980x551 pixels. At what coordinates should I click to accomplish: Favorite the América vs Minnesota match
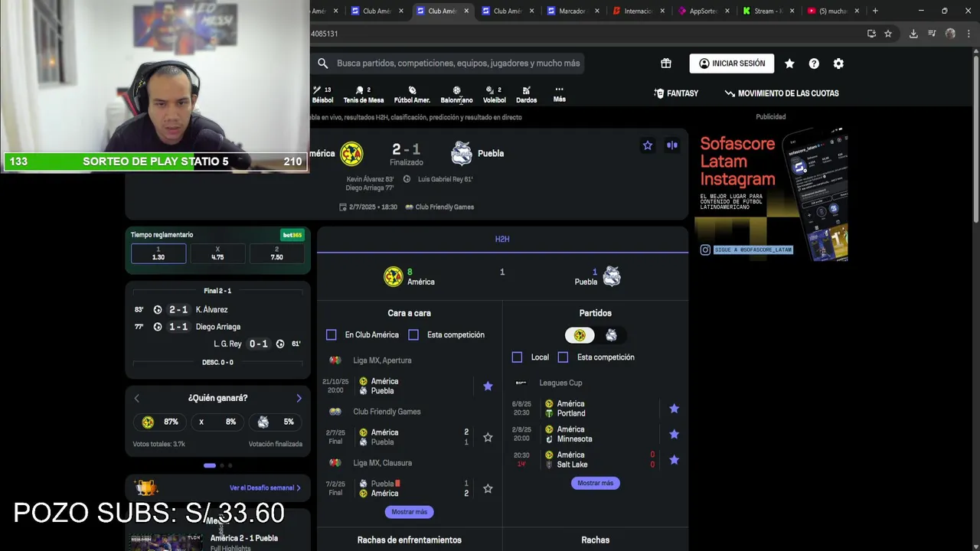tap(674, 435)
